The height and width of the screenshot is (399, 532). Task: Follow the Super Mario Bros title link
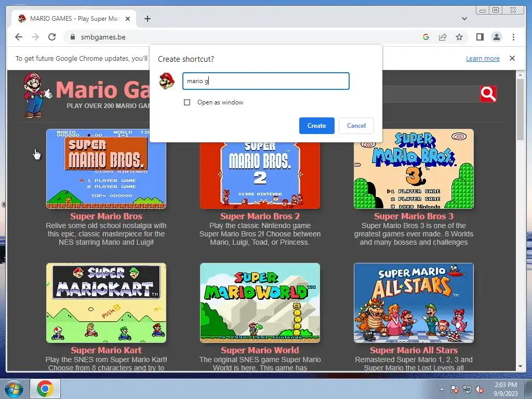click(106, 216)
